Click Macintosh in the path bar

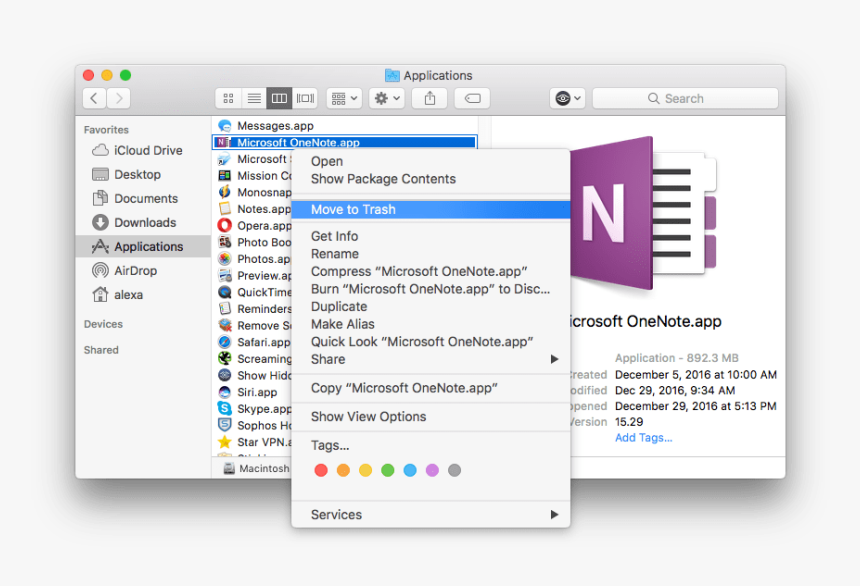(256, 469)
